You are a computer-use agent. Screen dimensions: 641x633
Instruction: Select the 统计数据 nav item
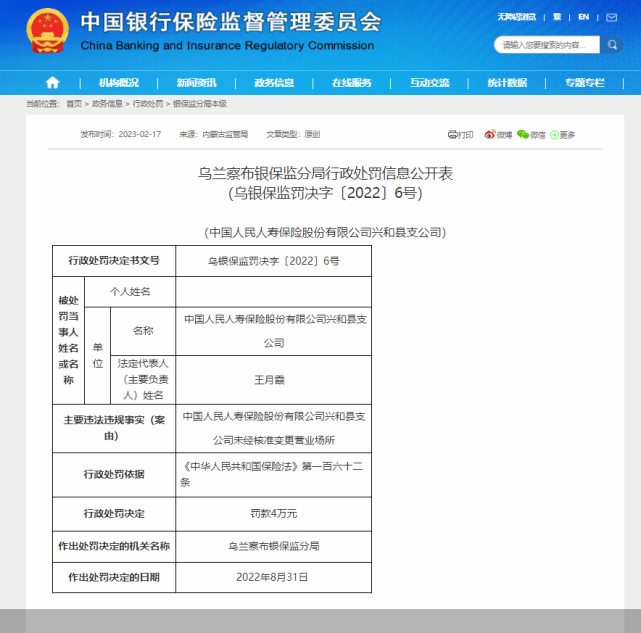tap(507, 83)
